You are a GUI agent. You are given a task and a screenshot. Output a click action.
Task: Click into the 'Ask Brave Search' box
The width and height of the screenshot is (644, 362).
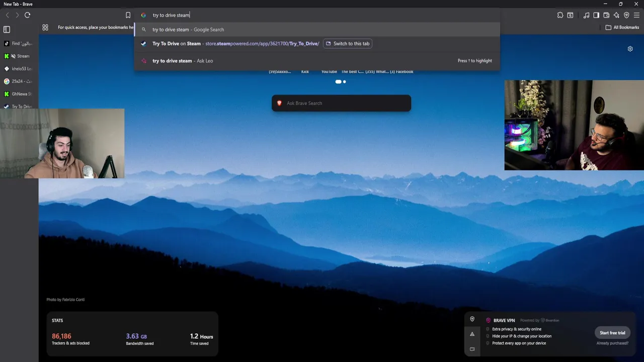pyautogui.click(x=341, y=103)
